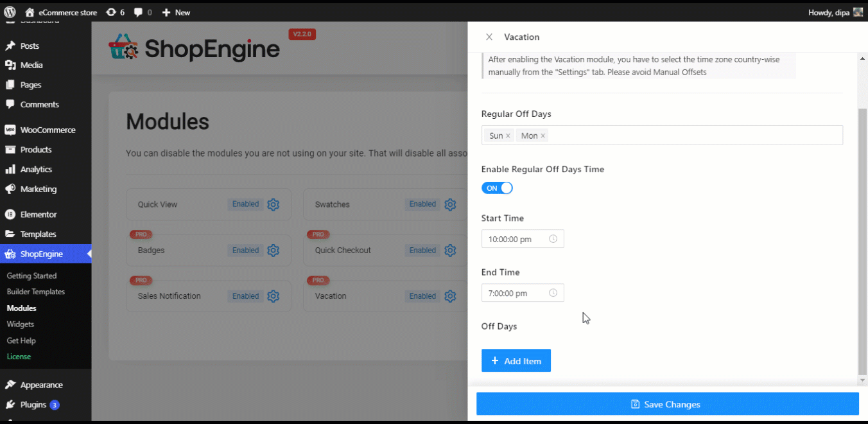The width and height of the screenshot is (868, 424).
Task: Click the user avatar in admin bar
Action: point(858,12)
